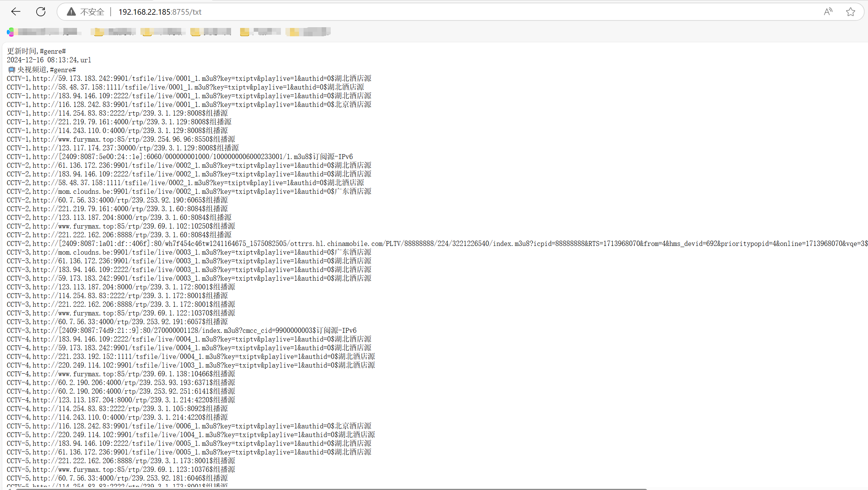
Task: Click the 2024-12-16 08:13:24 timestamp line
Action: pos(42,60)
